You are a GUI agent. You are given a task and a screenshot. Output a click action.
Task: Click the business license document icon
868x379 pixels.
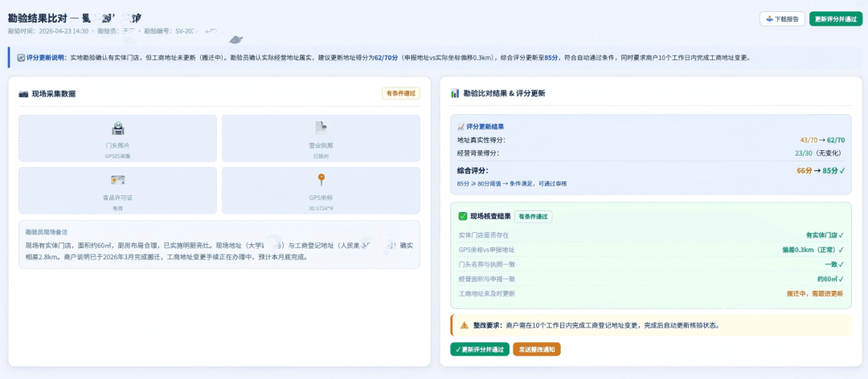(321, 128)
